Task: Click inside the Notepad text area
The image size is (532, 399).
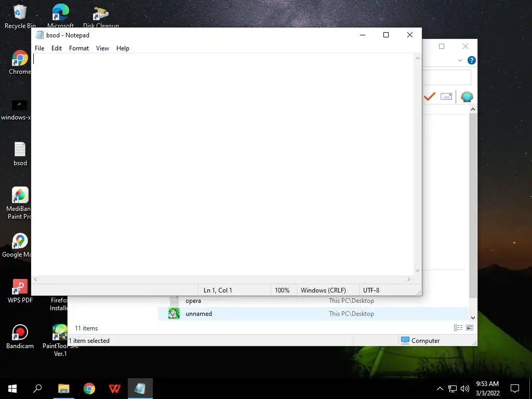Action: tap(223, 164)
